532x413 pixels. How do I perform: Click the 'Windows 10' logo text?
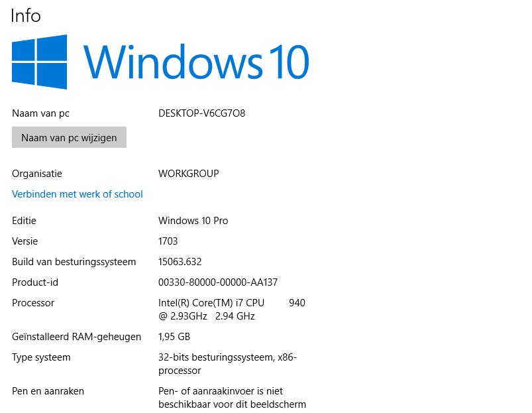coord(196,62)
